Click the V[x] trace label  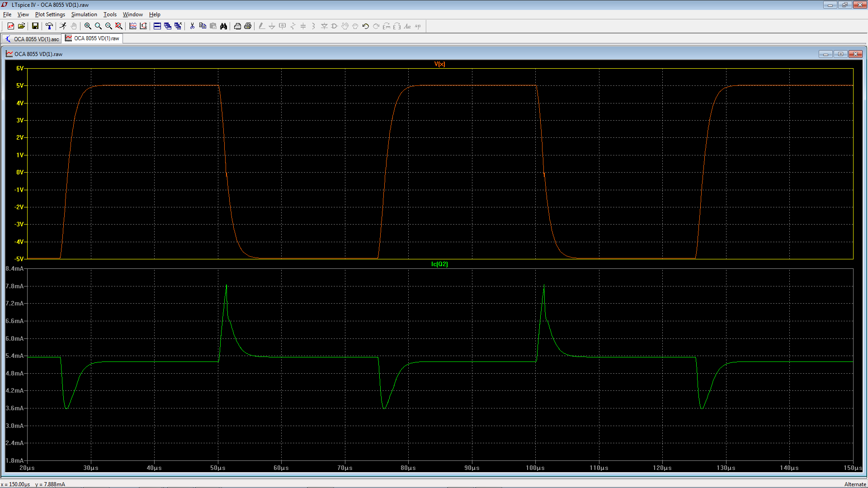pyautogui.click(x=439, y=64)
